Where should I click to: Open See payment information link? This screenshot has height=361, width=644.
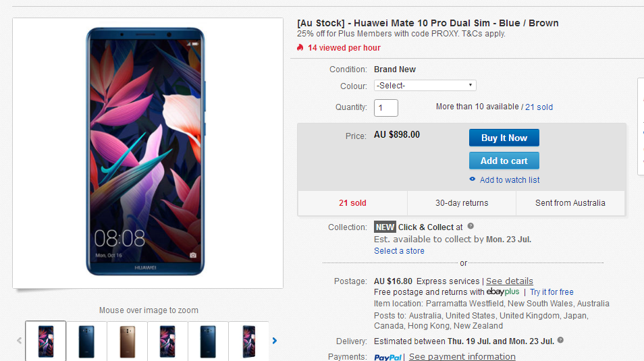tap(462, 357)
